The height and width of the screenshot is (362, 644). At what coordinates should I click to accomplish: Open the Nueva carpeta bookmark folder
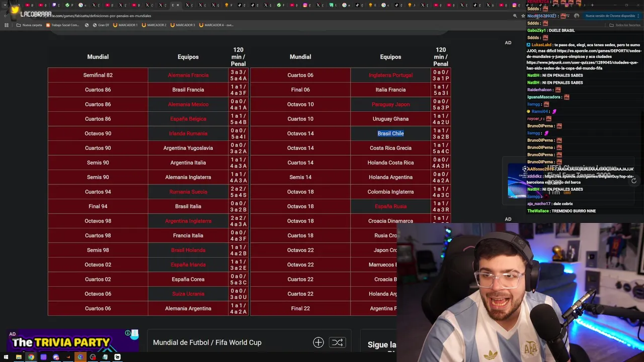click(29, 25)
